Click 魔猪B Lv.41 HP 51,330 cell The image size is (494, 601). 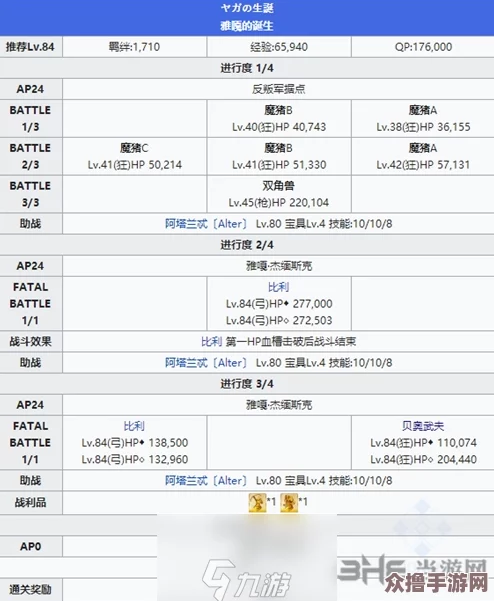tap(279, 156)
